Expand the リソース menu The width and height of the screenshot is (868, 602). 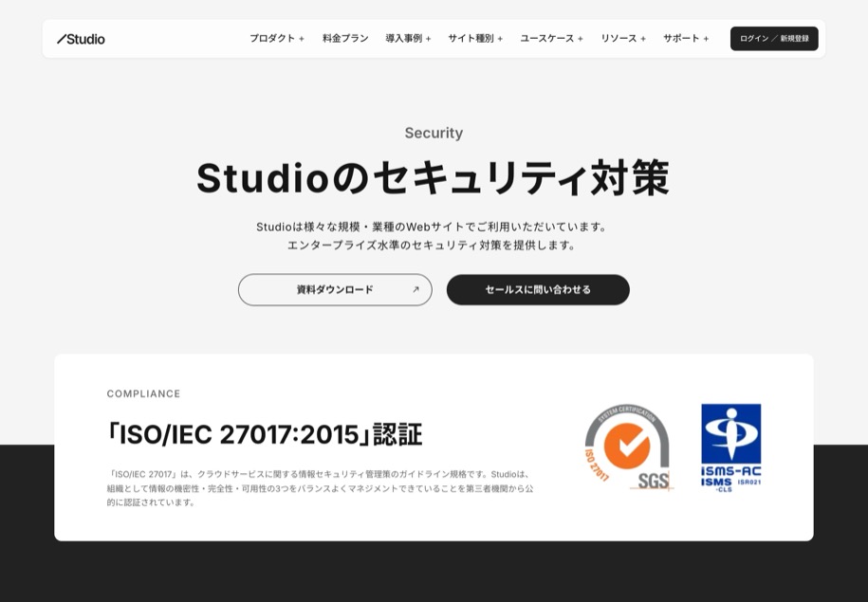click(x=623, y=38)
